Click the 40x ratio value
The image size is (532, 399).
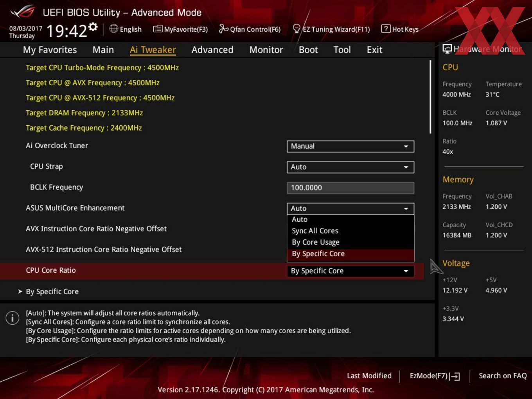point(448,151)
